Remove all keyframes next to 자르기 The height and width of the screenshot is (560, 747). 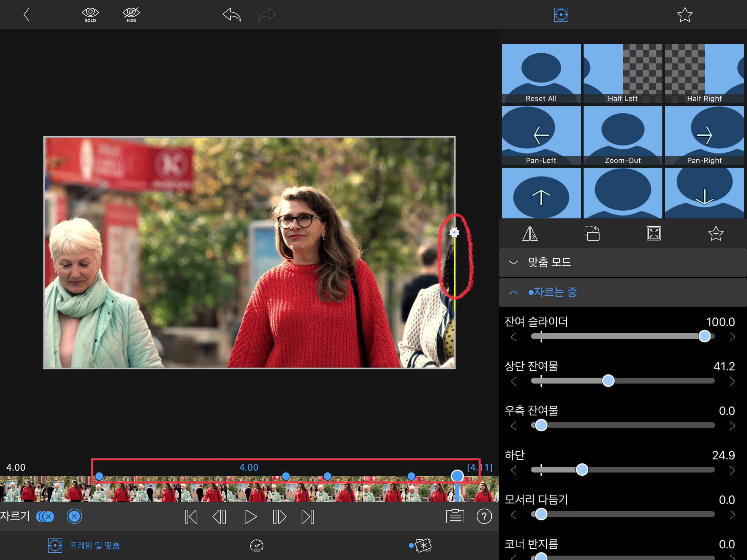(x=45, y=516)
